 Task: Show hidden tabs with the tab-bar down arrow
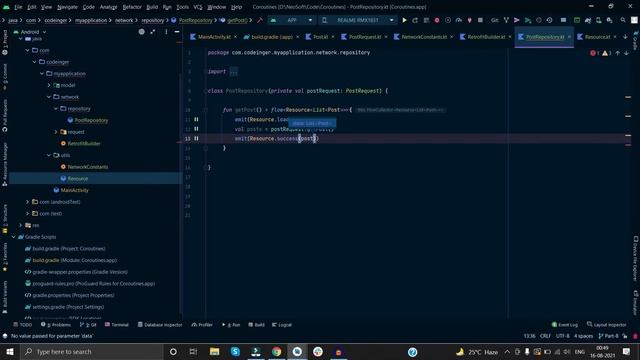[x=625, y=37]
